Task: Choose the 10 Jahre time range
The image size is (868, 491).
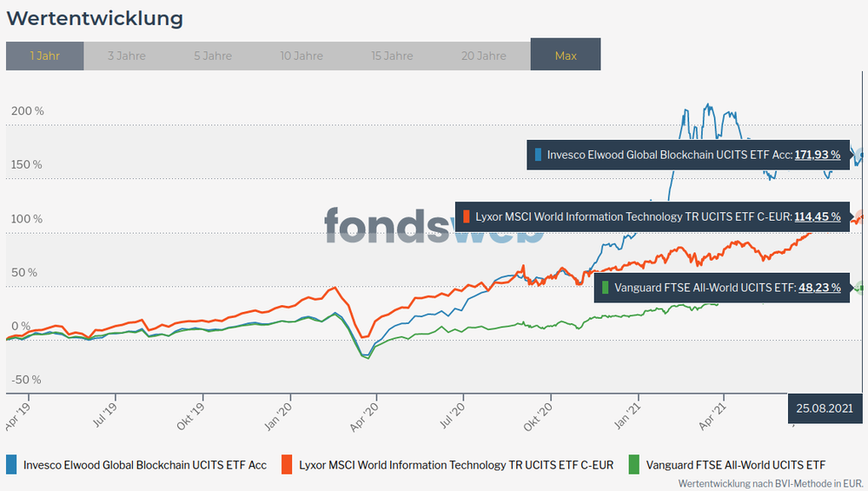Action: (x=301, y=56)
